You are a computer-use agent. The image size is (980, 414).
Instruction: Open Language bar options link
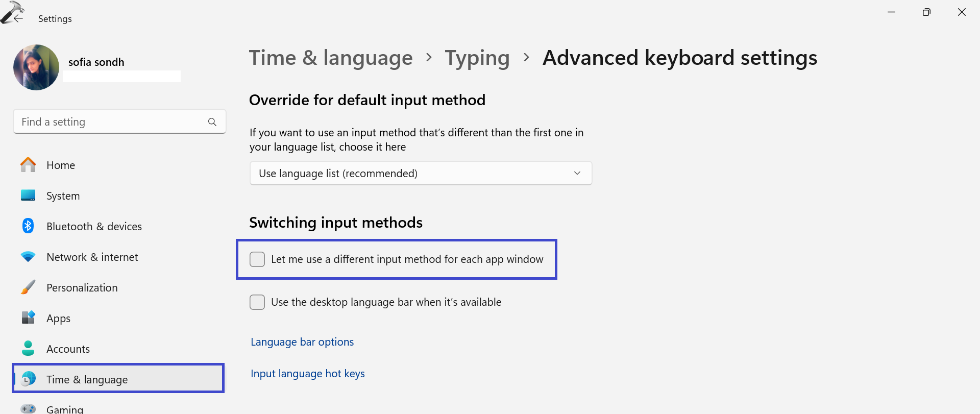302,342
